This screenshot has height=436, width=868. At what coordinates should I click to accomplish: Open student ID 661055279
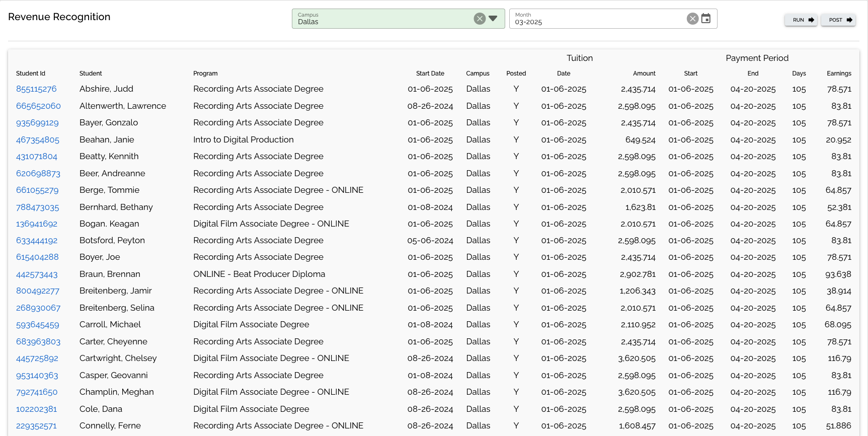[37, 190]
